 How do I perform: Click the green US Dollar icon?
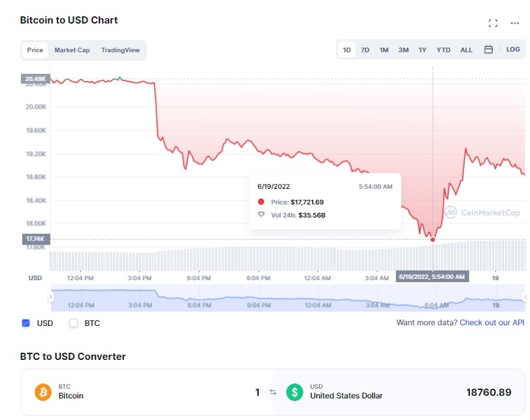click(x=295, y=392)
